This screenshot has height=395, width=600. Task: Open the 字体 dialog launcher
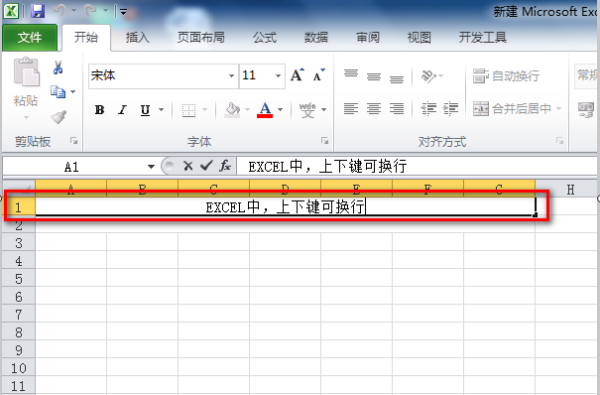[x=325, y=141]
